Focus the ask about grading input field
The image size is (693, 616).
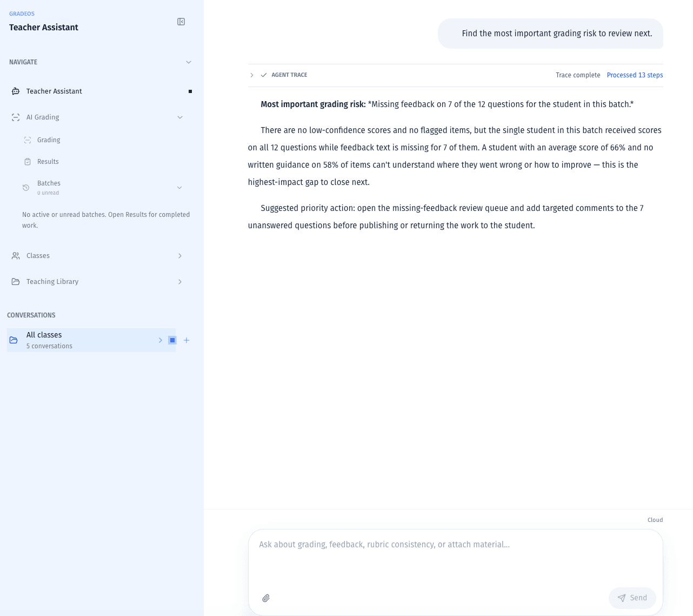point(456,557)
